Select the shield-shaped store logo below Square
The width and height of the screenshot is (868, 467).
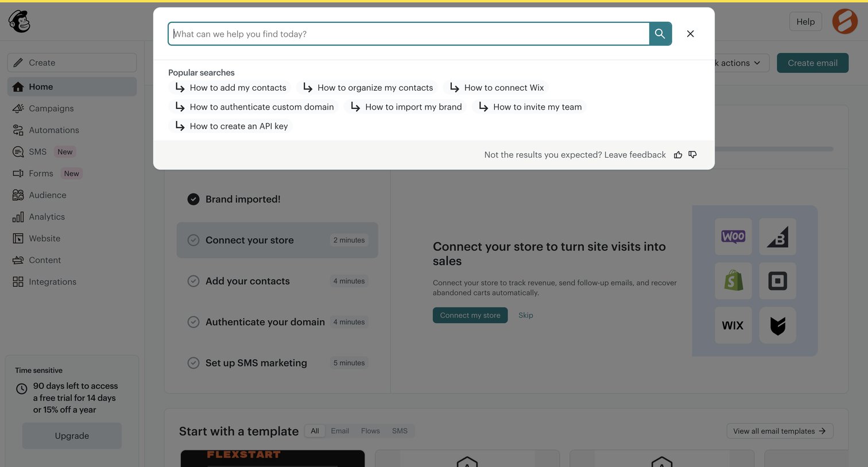778,325
